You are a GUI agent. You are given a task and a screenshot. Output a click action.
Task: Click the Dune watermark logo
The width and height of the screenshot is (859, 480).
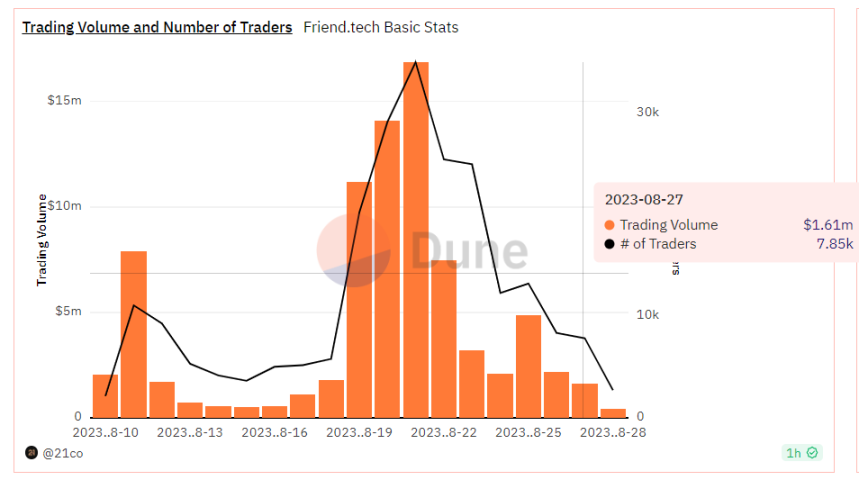(x=422, y=251)
